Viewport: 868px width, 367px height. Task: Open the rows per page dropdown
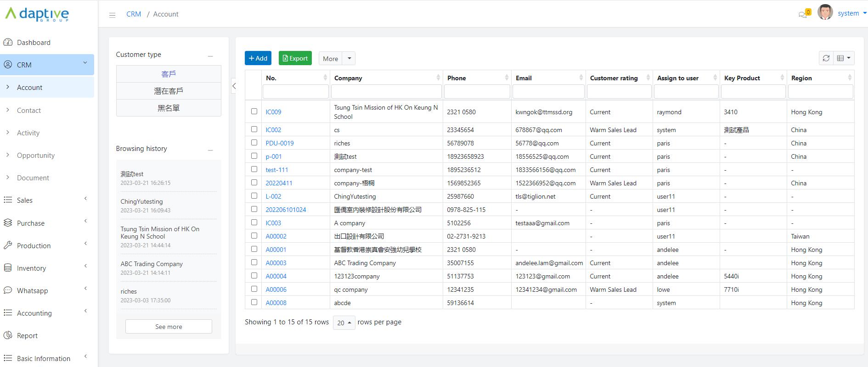344,323
